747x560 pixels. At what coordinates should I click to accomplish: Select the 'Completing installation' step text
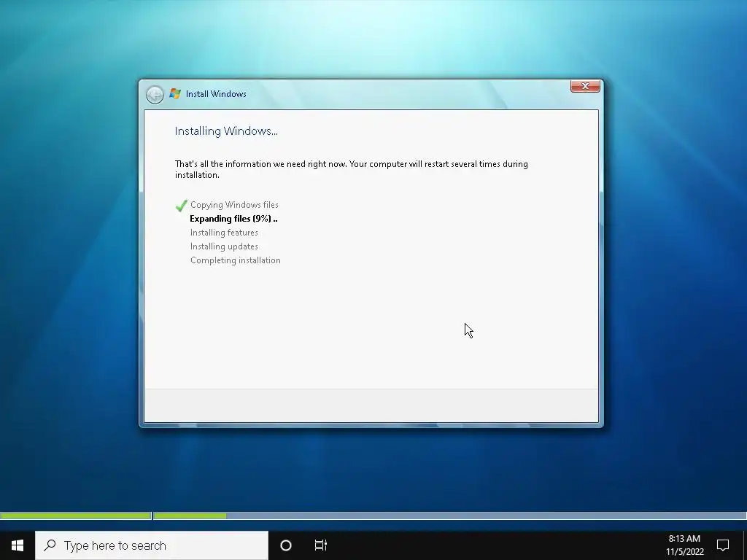[x=236, y=260]
